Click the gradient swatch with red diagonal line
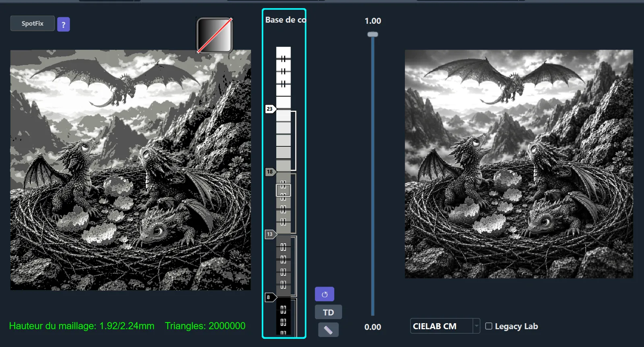 [215, 35]
